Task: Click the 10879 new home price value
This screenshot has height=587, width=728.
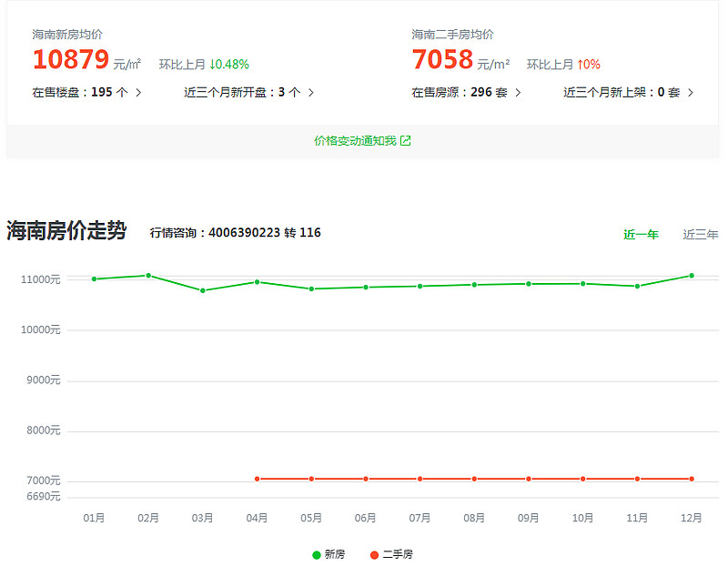Action: [x=71, y=59]
